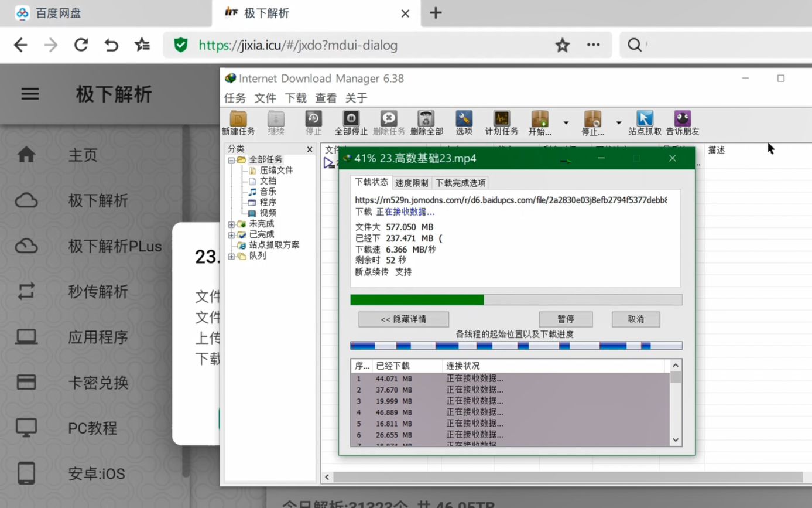812x508 pixels.
Task: Click the 告诉朋友 toolbar icon
Action: click(683, 123)
